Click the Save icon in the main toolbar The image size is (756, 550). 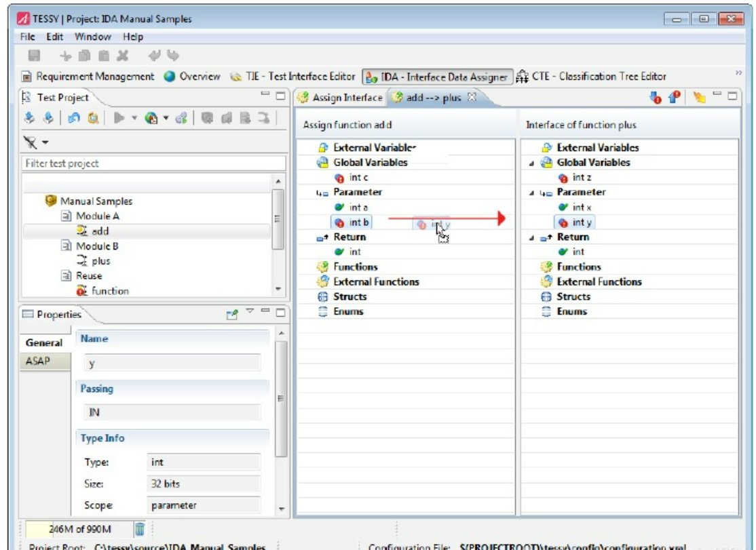point(34,56)
